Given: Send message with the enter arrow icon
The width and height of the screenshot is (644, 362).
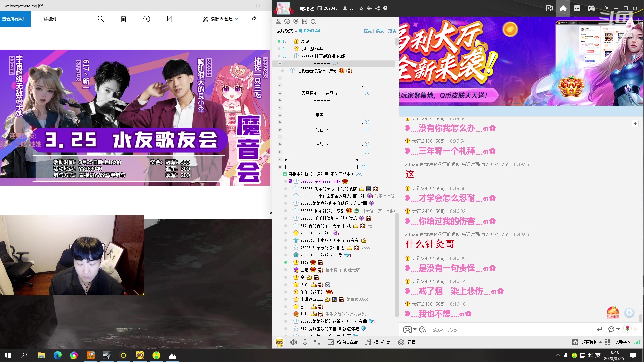Looking at the screenshot, I should click(x=600, y=330).
